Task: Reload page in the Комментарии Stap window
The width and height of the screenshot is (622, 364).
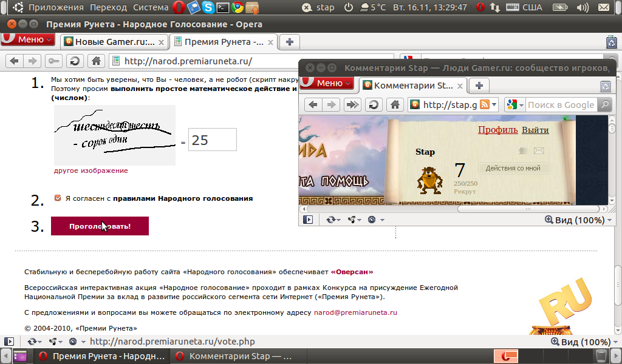Action: [x=374, y=104]
